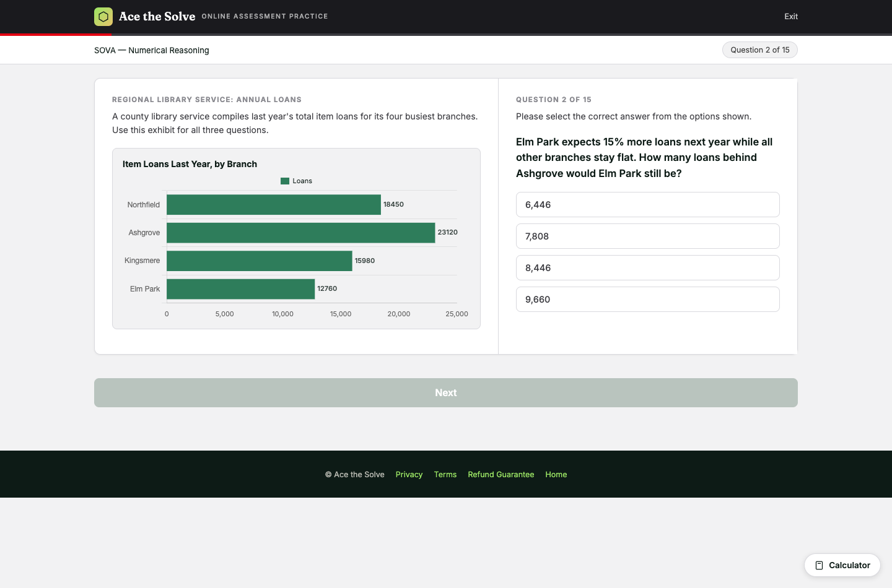
Task: Click the 5,000 x-axis tick label
Action: tap(225, 314)
